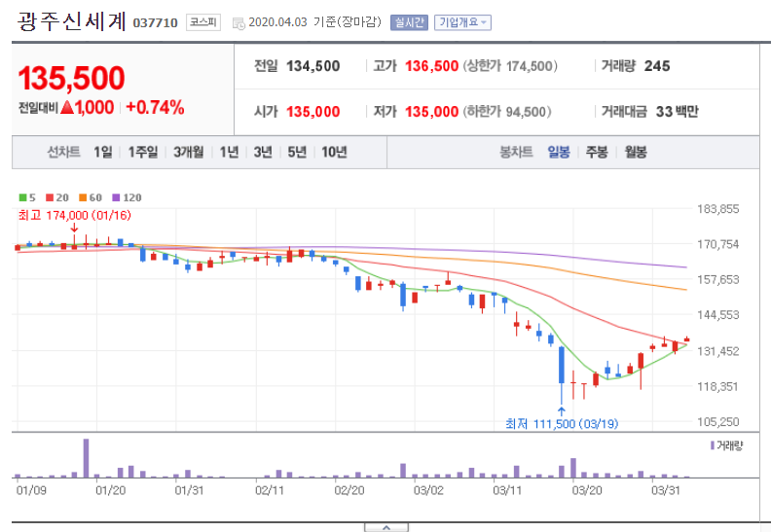Click the 01/09 x-axis date label

31,491
